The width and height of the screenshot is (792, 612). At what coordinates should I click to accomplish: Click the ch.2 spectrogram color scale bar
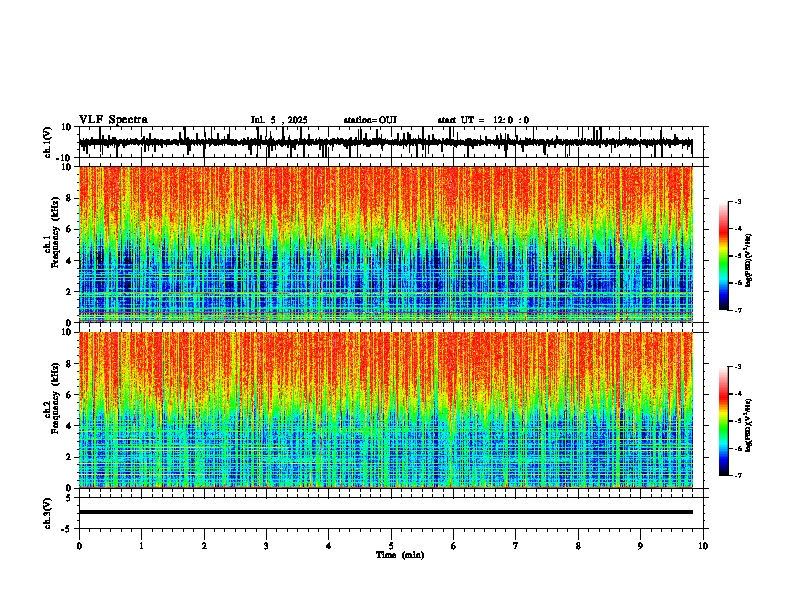pos(724,421)
